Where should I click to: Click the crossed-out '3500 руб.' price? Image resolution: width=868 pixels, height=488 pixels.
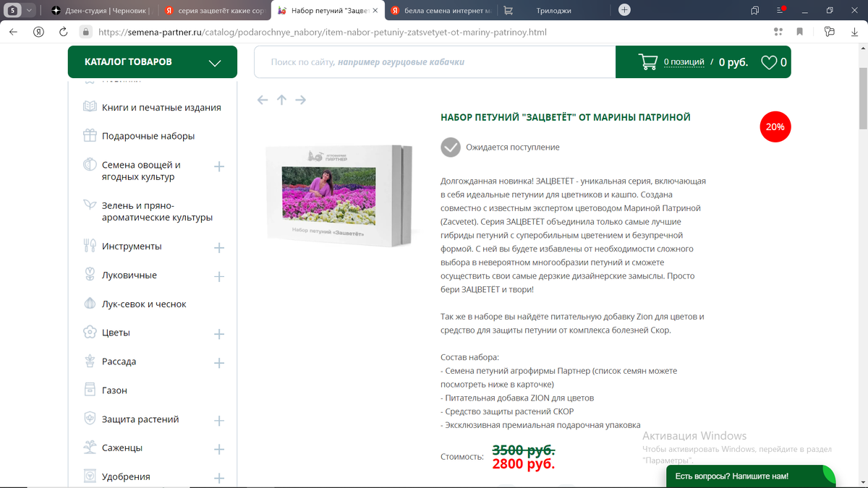click(524, 450)
